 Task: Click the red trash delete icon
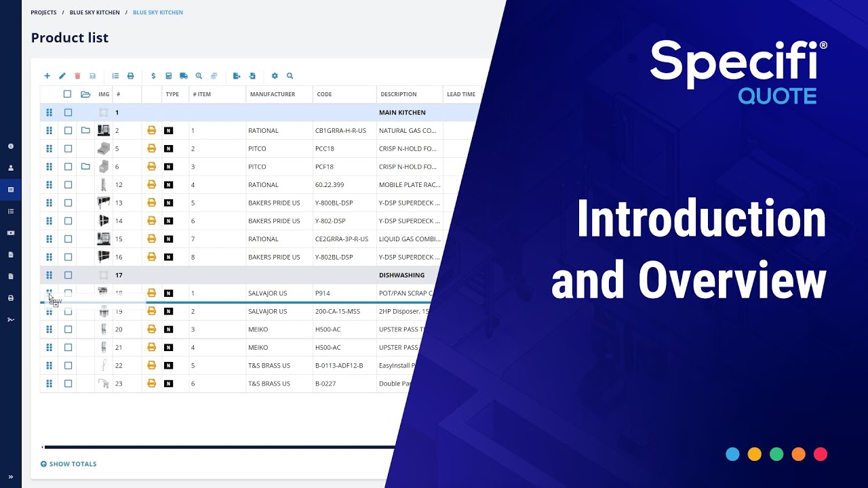[77, 76]
